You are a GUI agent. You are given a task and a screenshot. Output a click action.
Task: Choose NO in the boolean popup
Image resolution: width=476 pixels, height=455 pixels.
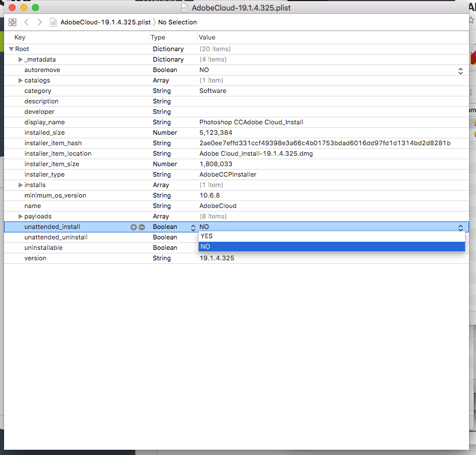pos(332,246)
